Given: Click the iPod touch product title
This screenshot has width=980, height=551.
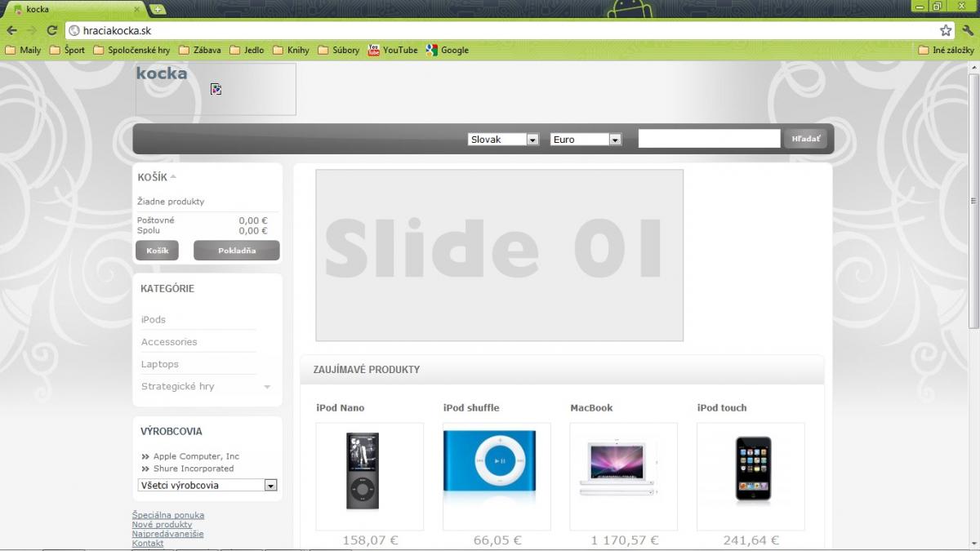Looking at the screenshot, I should (x=722, y=407).
